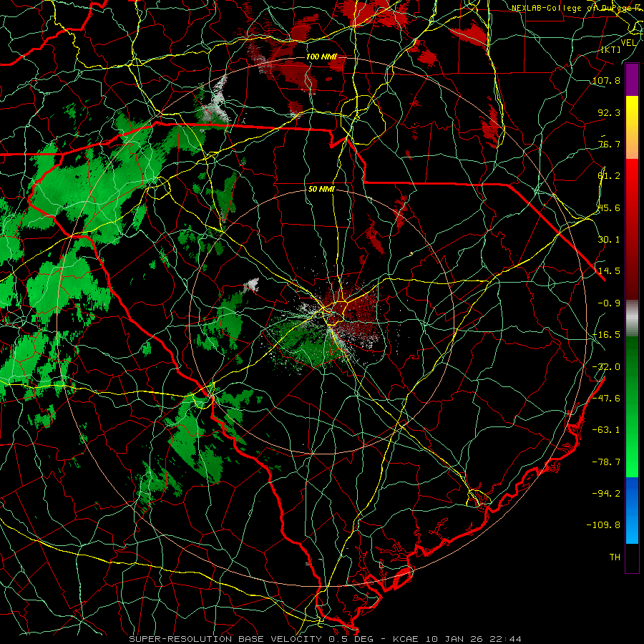This screenshot has width=644, height=644.
Task: Pick the yellow-orange band of the color bar
Action: point(632,127)
